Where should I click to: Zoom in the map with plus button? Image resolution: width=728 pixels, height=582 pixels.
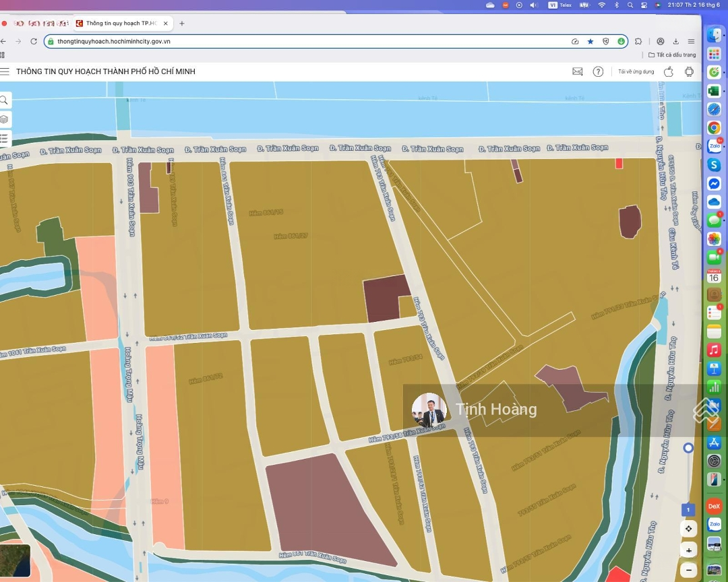coord(688,550)
